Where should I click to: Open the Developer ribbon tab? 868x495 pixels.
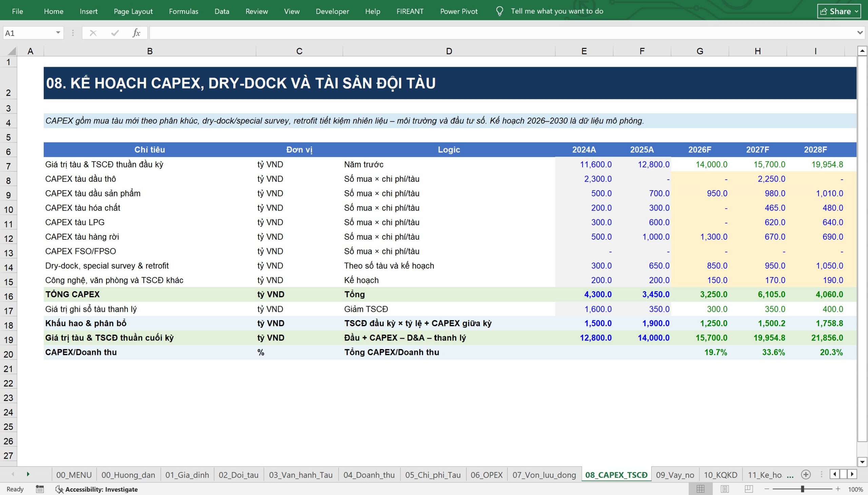pyautogui.click(x=332, y=11)
